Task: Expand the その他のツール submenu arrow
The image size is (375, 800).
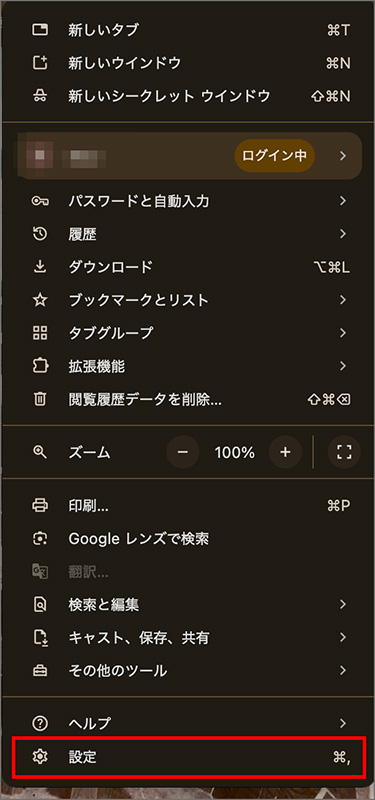Action: coord(343,670)
